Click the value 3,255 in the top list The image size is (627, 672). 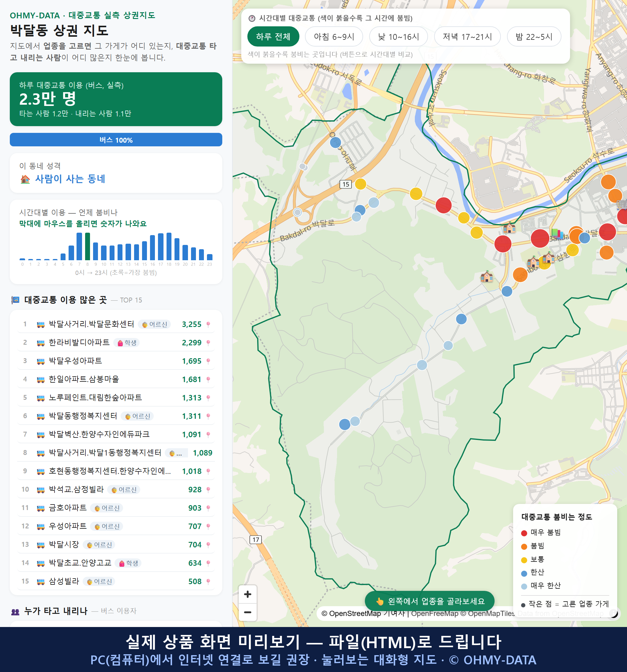coord(192,325)
